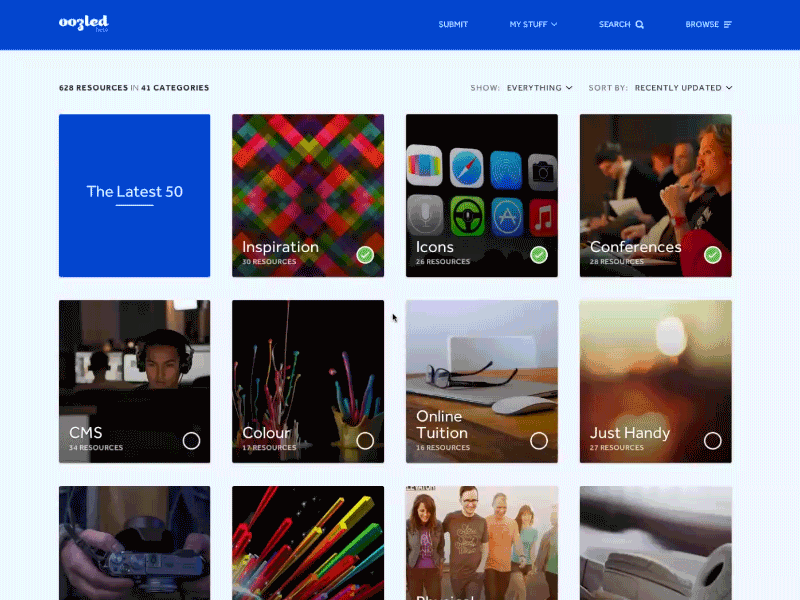Click the Browse list icon

pos(728,24)
